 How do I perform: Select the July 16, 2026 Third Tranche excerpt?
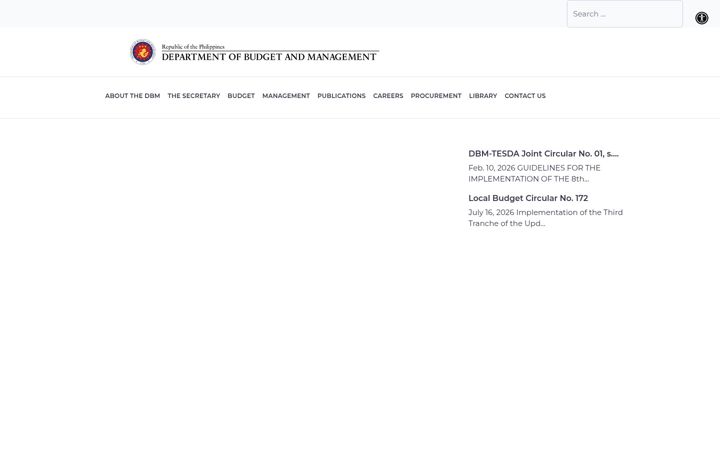click(546, 218)
